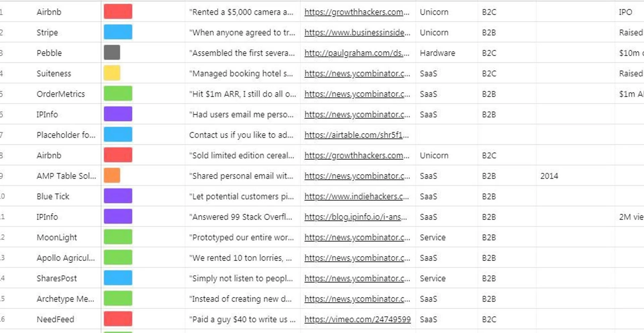This screenshot has width=644, height=333.
Task: Select the Stripe company name cell
Action: (x=47, y=33)
